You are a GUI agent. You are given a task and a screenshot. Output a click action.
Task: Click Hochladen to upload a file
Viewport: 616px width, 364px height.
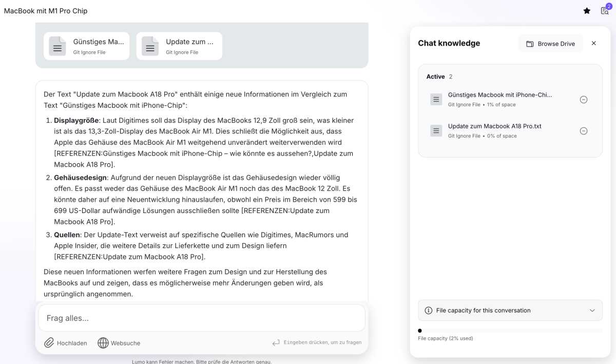pyautogui.click(x=71, y=343)
